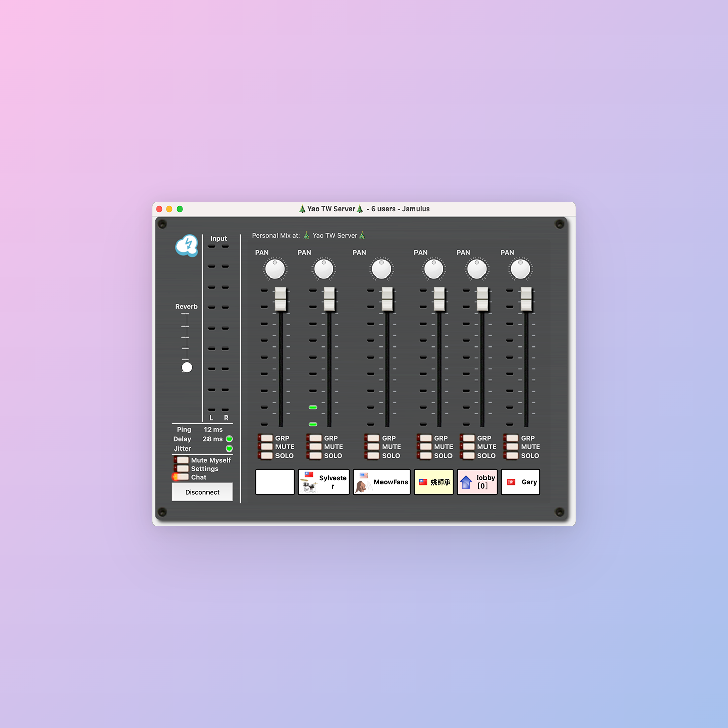The image size is (728, 728).
Task: Solo the Gary channel
Action: [x=512, y=456]
